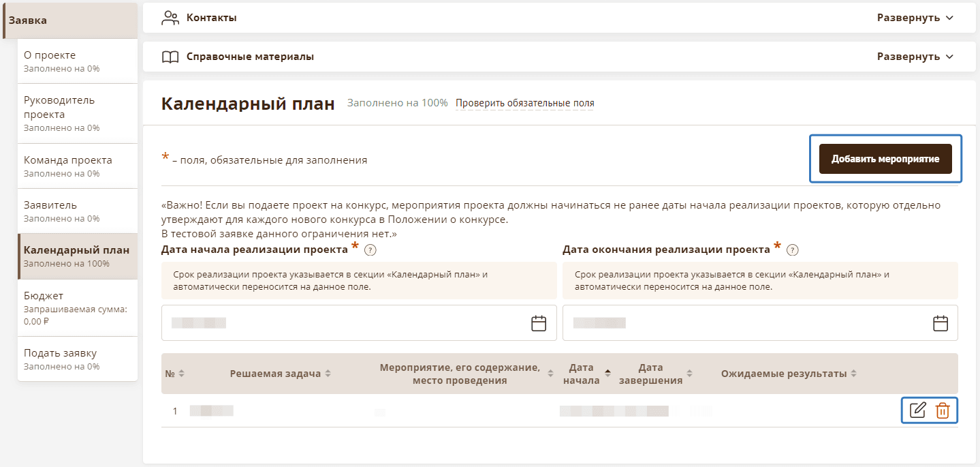Click the project start date input field
The image size is (980, 467).
[341, 323]
